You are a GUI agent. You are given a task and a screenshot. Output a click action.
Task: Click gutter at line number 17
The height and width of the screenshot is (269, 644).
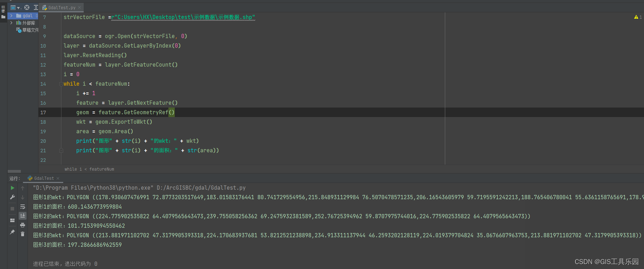43,112
